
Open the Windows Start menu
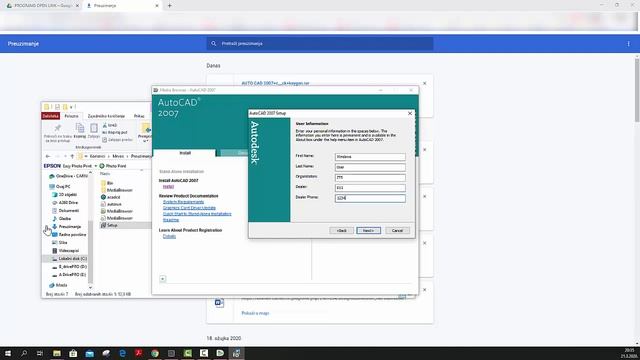pos(7,353)
